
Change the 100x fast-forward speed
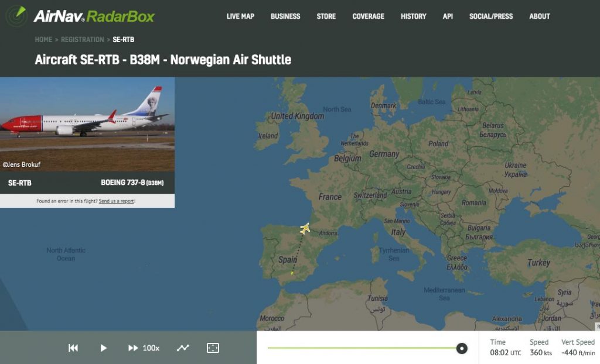coord(144,348)
